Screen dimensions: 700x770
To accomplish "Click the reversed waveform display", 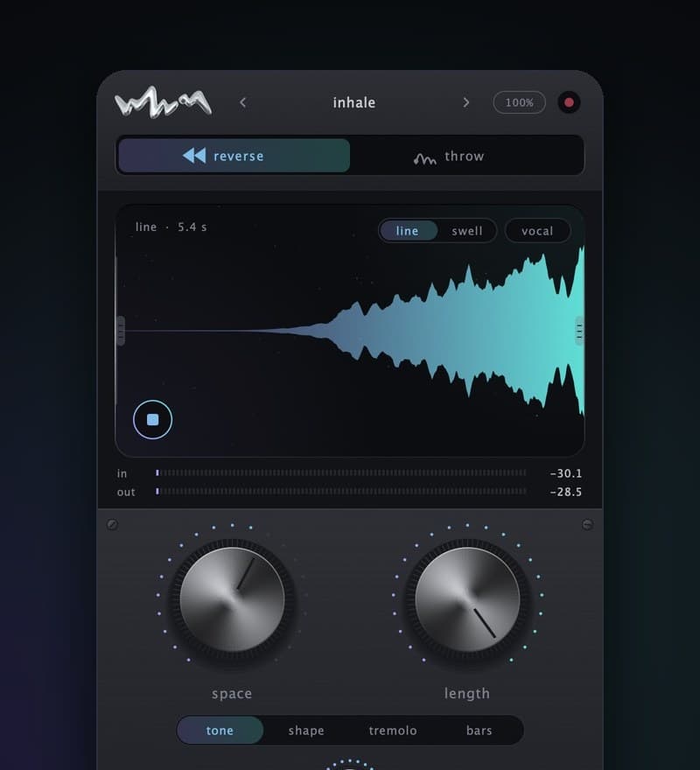I will 350,331.
